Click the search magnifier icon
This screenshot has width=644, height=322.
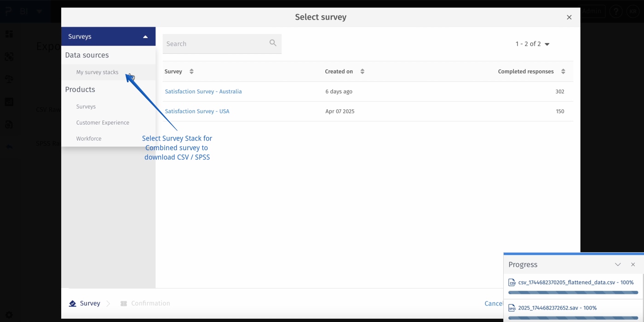[273, 43]
